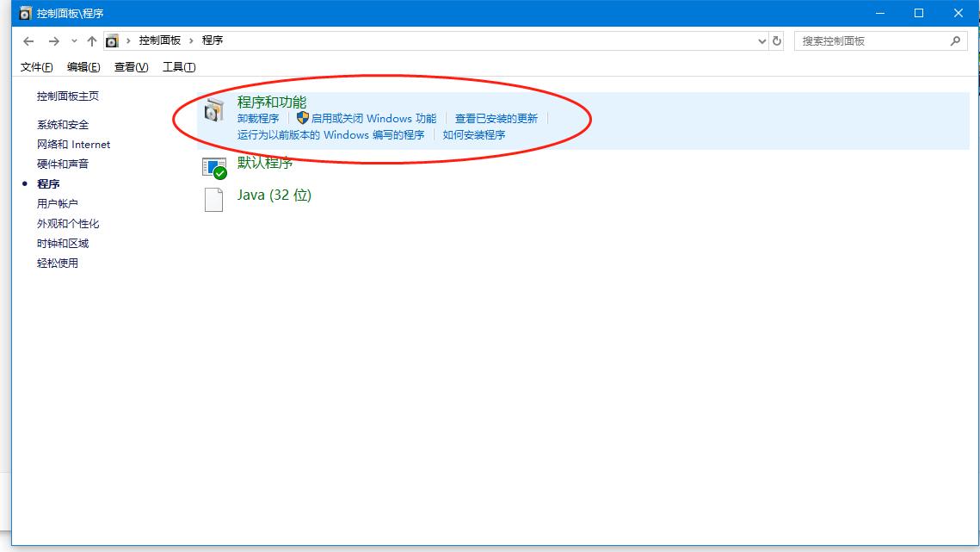The height and width of the screenshot is (552, 980).
Task: Open the address bar history dropdown
Action: pos(761,40)
